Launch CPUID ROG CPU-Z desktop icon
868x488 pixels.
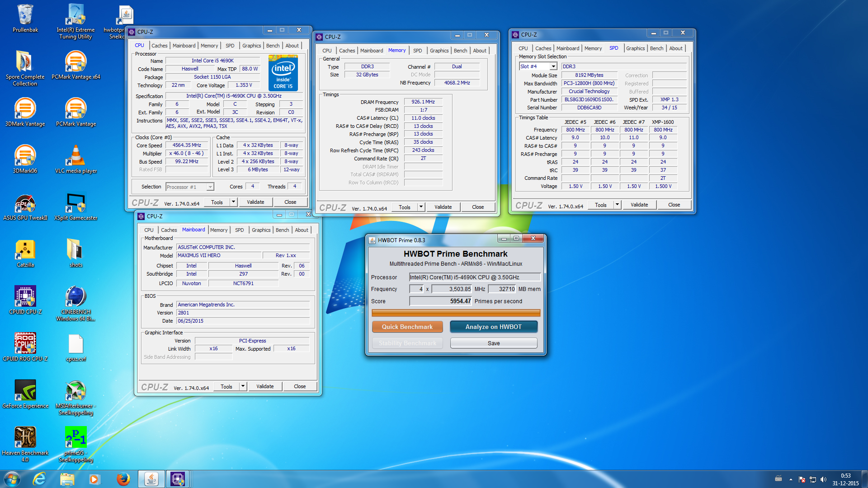point(25,347)
